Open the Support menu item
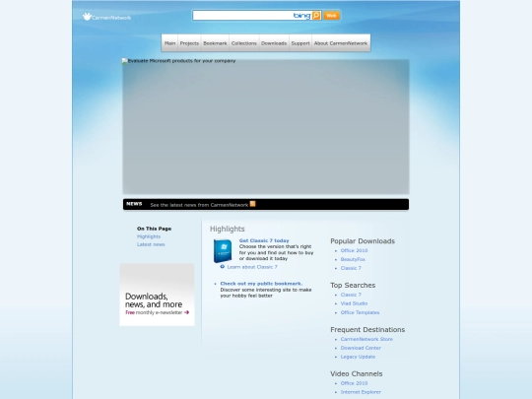Image resolution: width=532 pixels, height=399 pixels. coord(300,43)
